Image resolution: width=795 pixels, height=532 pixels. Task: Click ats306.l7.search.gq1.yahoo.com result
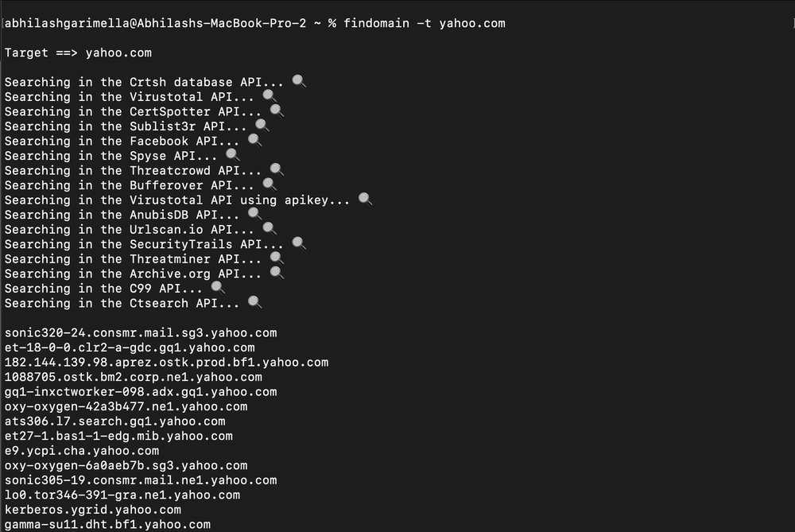115,421
